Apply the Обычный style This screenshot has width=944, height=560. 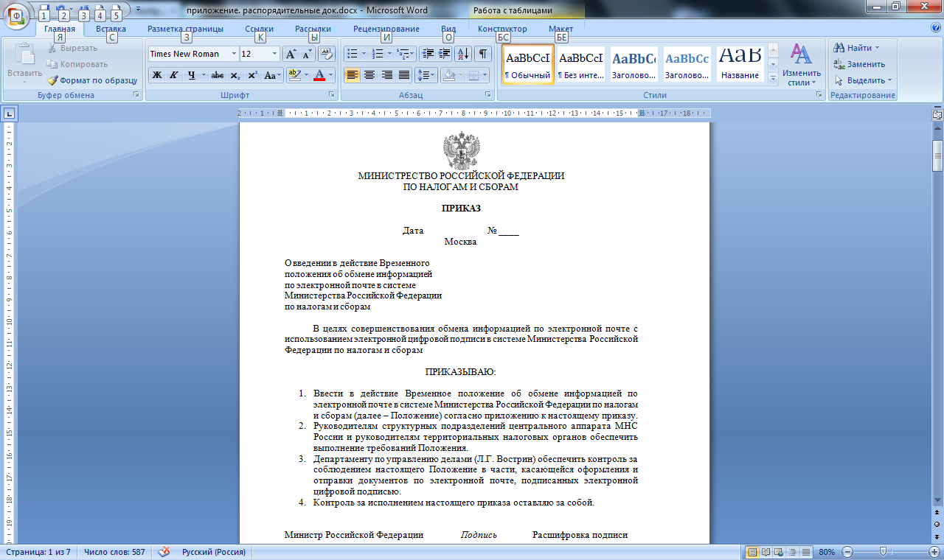[x=527, y=64]
